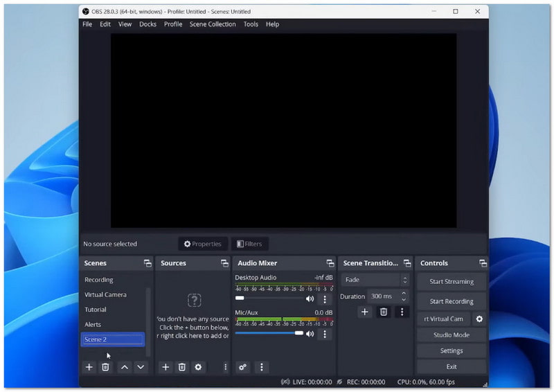
Task: Mute Desktop Audio speaker
Action: point(310,299)
